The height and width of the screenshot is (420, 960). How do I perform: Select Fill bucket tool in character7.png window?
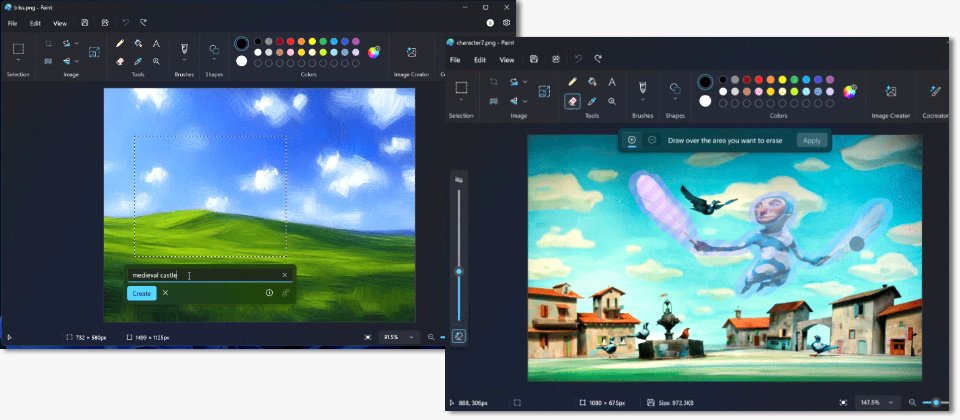coord(592,81)
